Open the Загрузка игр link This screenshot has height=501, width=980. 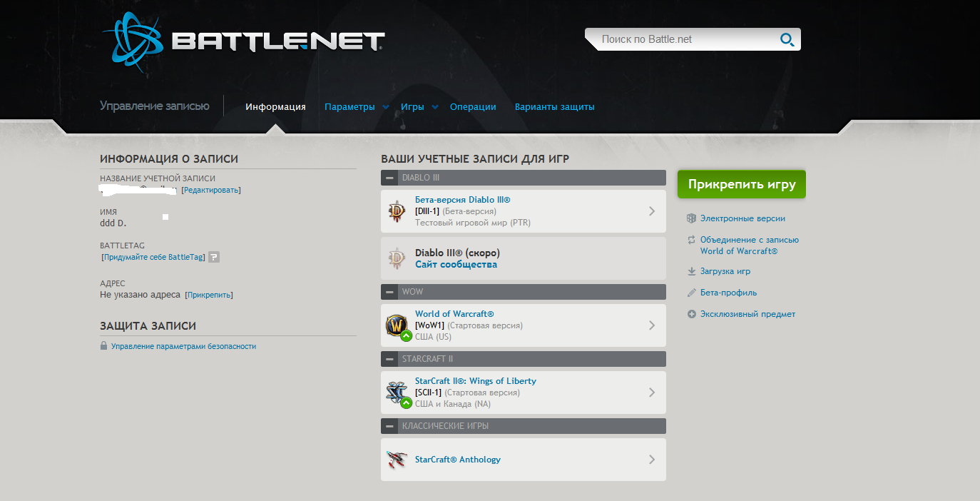(x=725, y=271)
